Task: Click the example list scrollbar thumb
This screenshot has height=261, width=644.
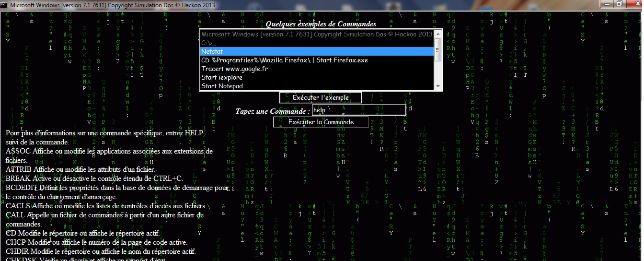Action: pos(437,50)
